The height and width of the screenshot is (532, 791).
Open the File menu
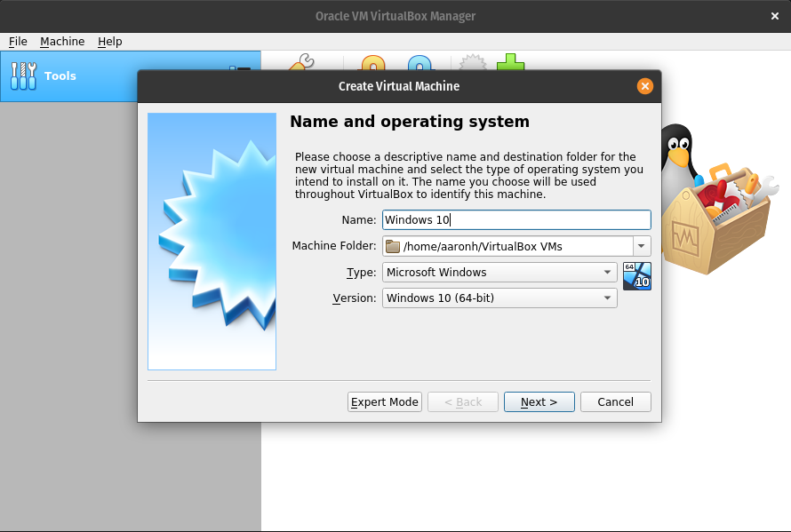[x=17, y=42]
